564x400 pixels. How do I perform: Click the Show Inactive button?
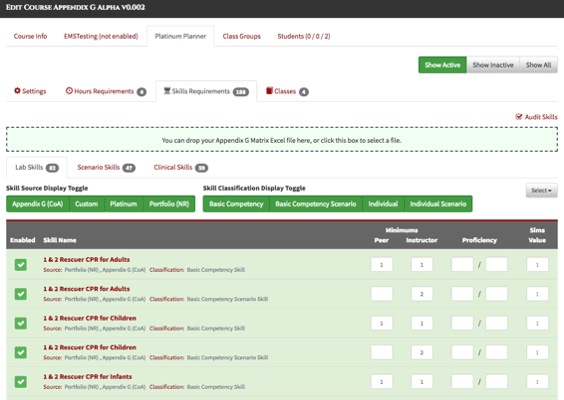(x=493, y=65)
